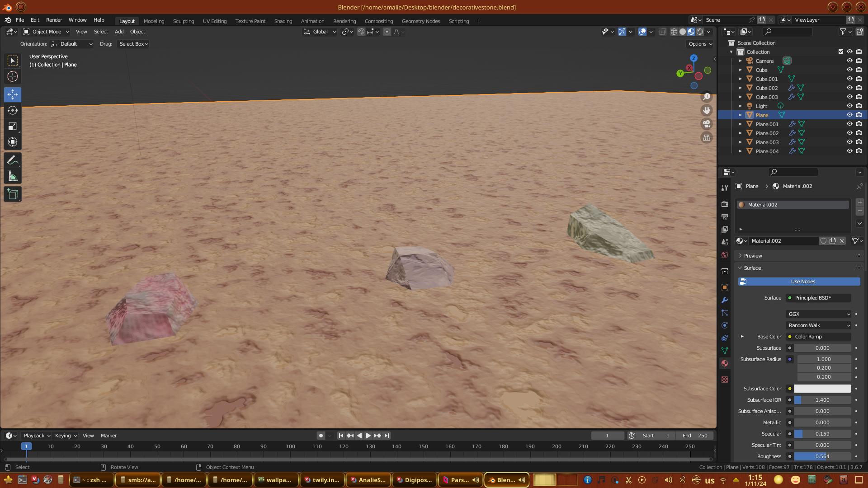The height and width of the screenshot is (488, 868).
Task: Uncheck Collection exclude checkbox
Action: coord(841,52)
